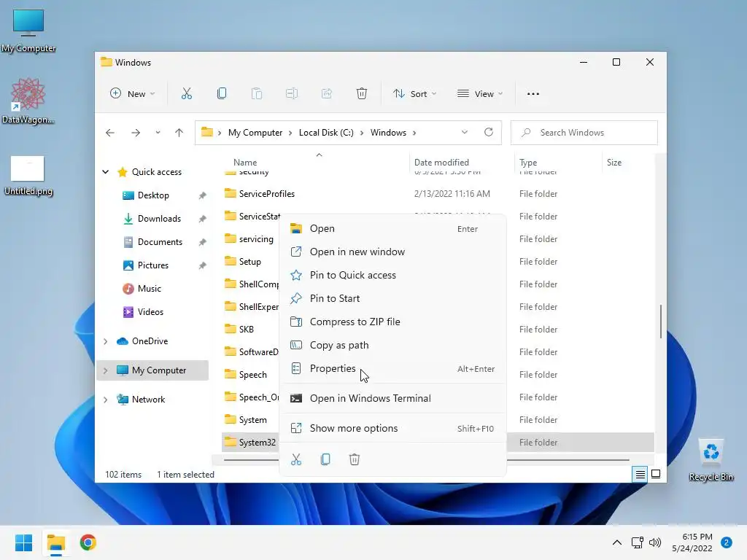Image resolution: width=747 pixels, height=560 pixels.
Task: Open the See more ellipsis menu
Action: 533,94
